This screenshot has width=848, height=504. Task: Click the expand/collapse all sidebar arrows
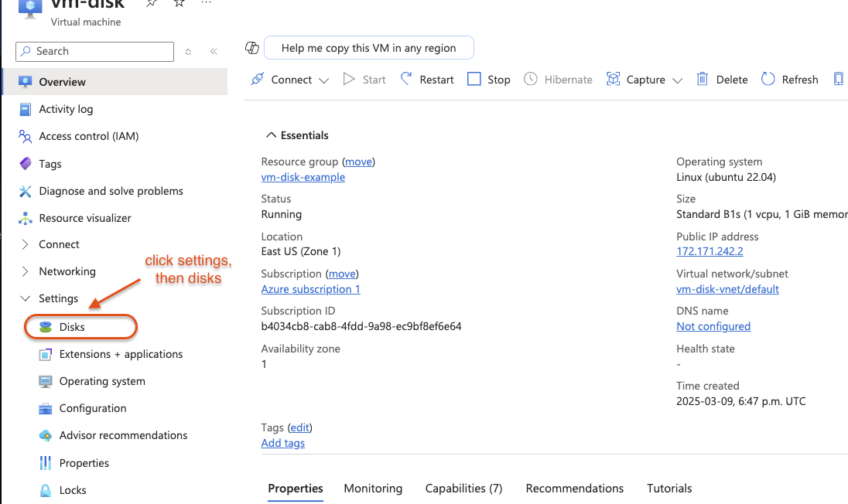tap(188, 52)
